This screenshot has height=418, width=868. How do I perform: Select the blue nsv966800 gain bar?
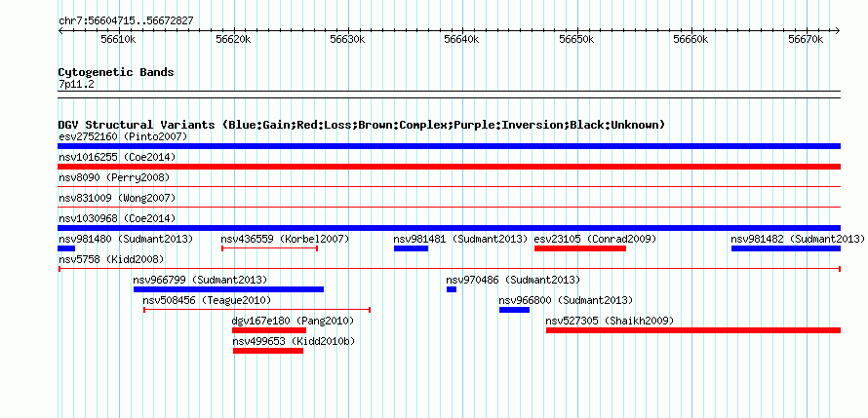[514, 310]
